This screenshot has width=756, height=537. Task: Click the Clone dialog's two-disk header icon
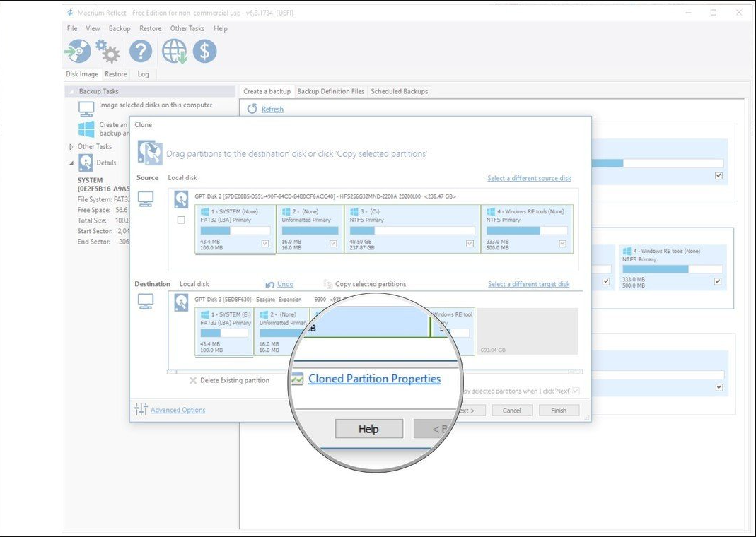(x=150, y=153)
